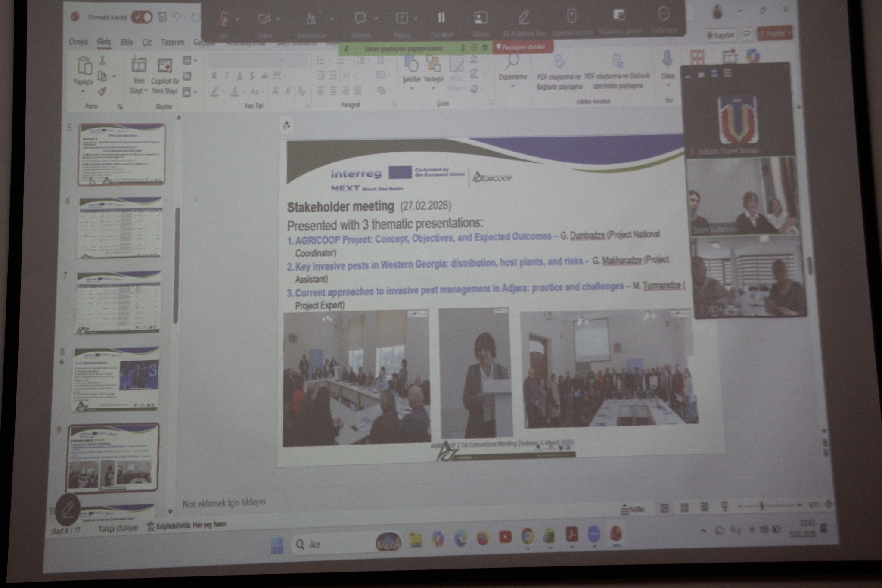Click Paylaşımı durdur button
Viewport: 882px width, 588px height.
523,47
